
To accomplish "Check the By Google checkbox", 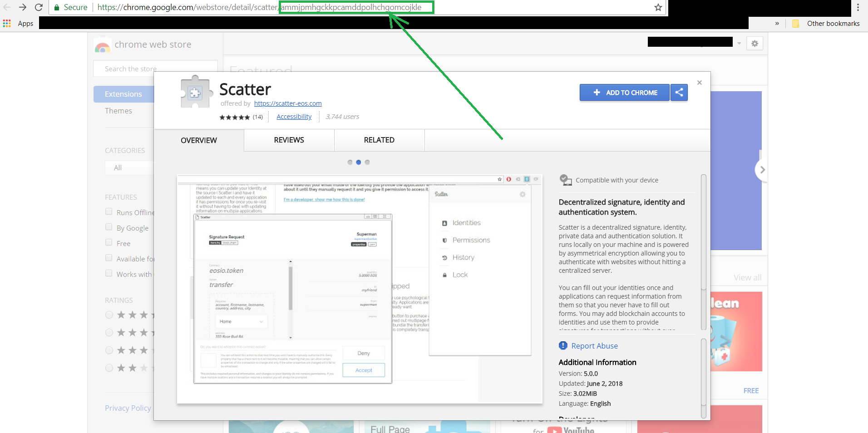I will [108, 227].
